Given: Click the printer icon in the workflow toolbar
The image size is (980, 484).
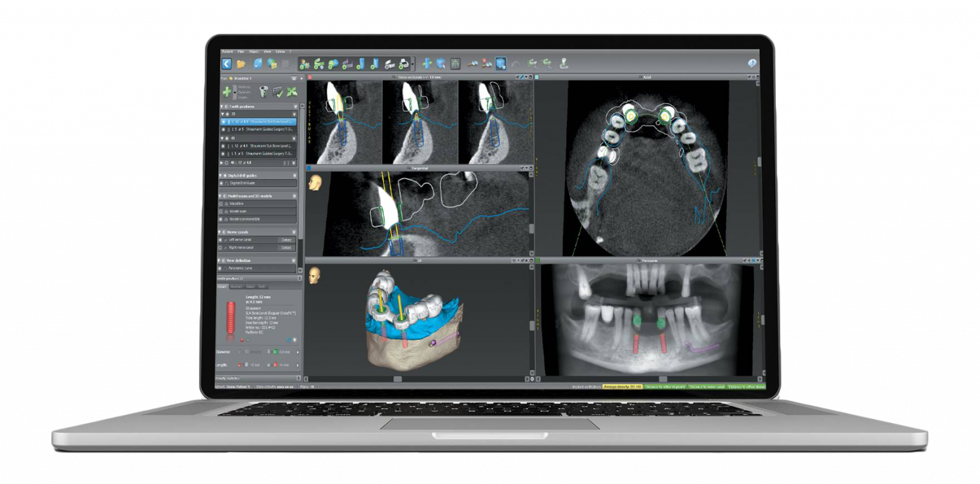Looking at the screenshot, I should click(x=403, y=63).
